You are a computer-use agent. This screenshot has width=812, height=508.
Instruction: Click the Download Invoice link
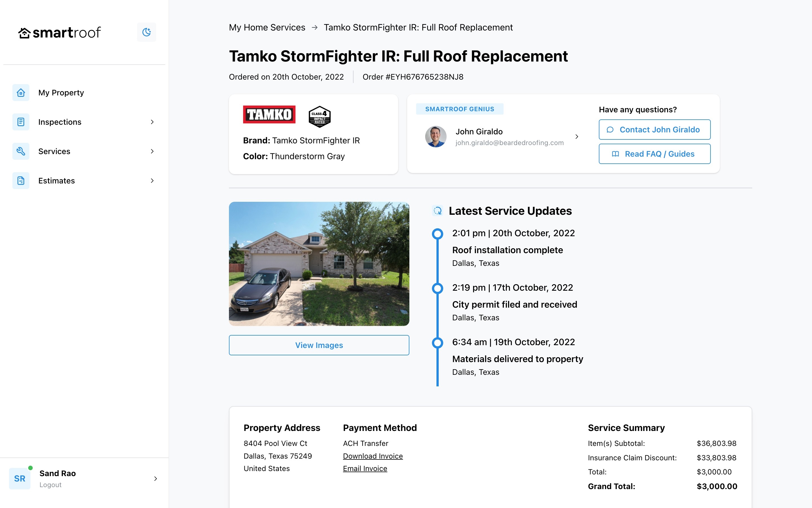[x=373, y=456]
